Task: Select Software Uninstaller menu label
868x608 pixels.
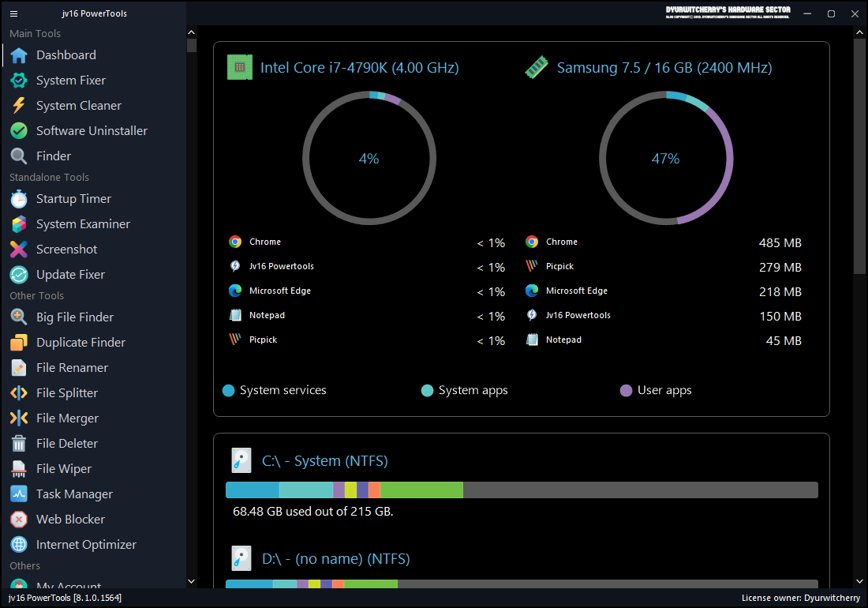Action: [x=92, y=131]
